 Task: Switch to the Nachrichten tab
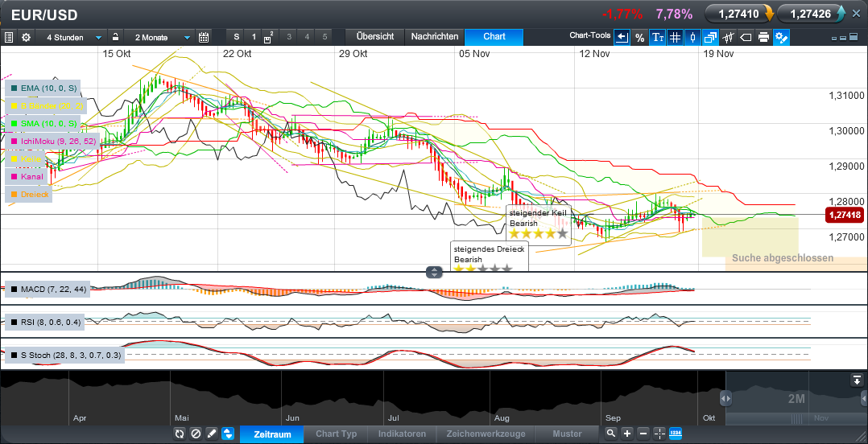[435, 36]
